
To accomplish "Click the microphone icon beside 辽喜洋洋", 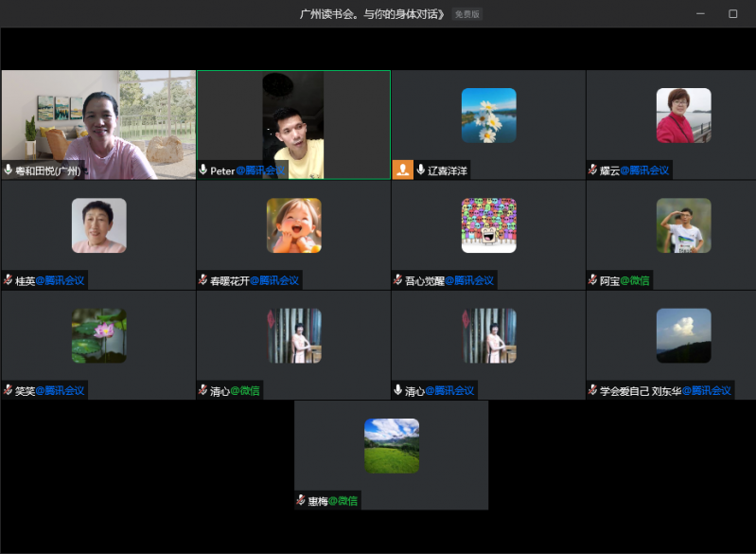I will (x=421, y=170).
